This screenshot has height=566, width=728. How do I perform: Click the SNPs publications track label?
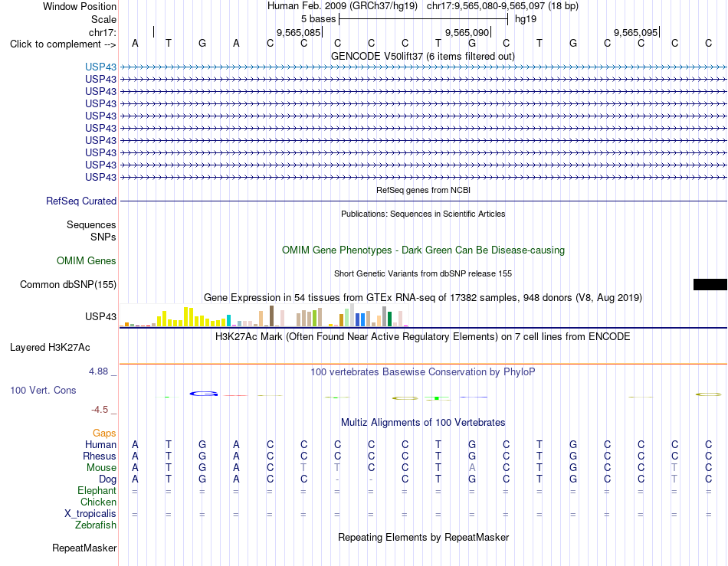(x=103, y=237)
